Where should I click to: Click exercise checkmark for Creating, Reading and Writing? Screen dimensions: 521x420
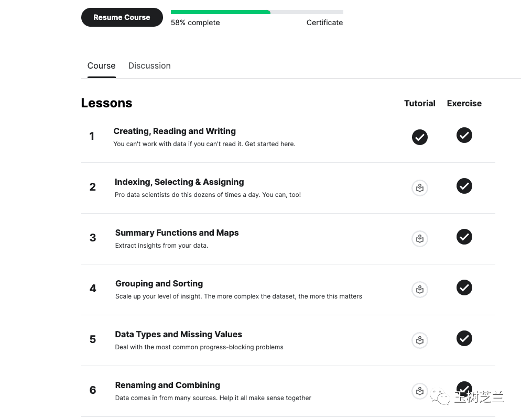pos(464,135)
